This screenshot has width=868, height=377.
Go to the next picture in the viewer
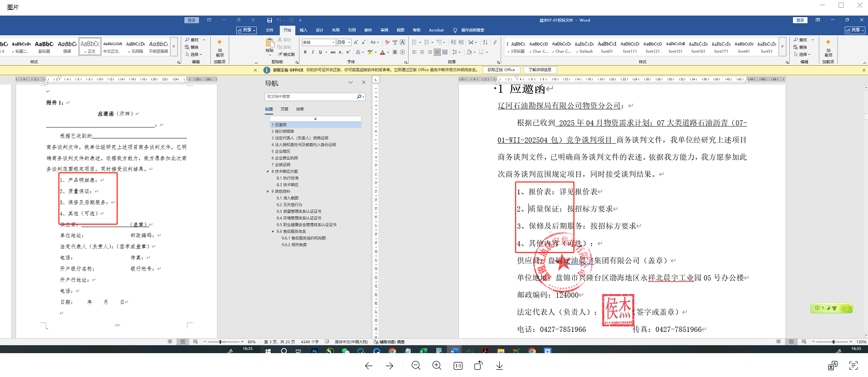click(x=389, y=366)
